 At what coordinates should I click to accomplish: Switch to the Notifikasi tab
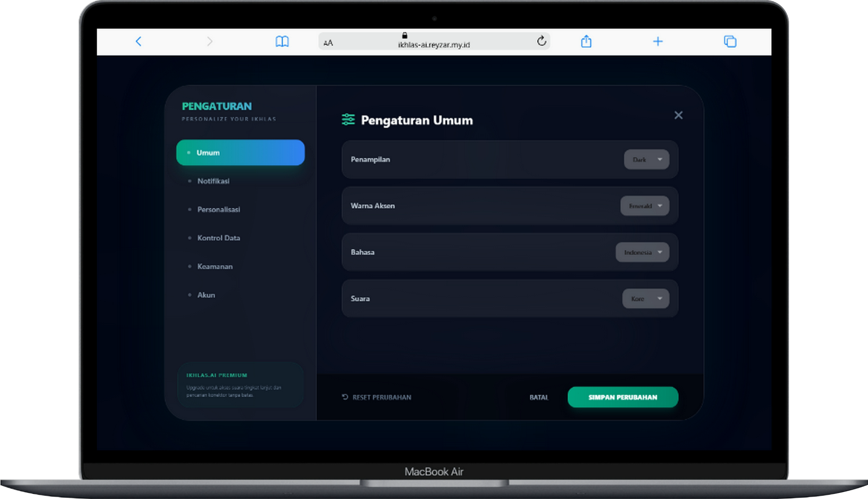tap(213, 181)
